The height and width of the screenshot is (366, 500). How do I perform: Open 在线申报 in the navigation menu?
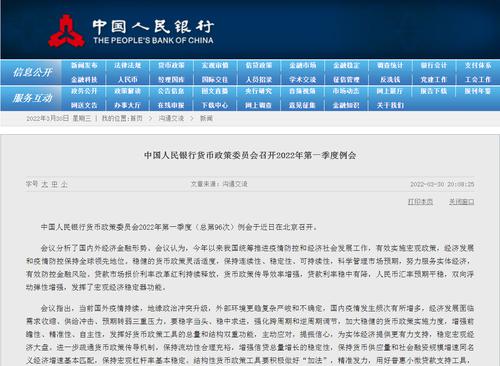coord(171,105)
